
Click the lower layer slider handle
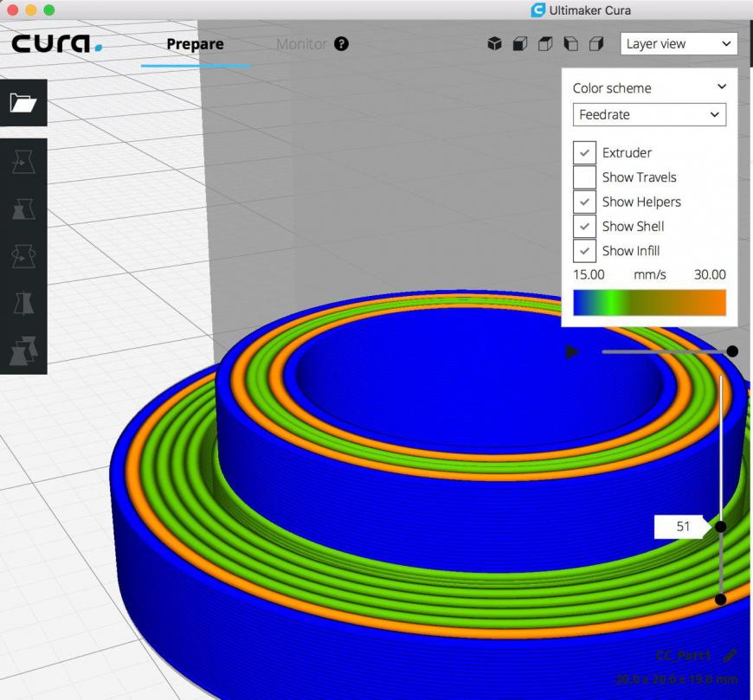[x=720, y=599]
